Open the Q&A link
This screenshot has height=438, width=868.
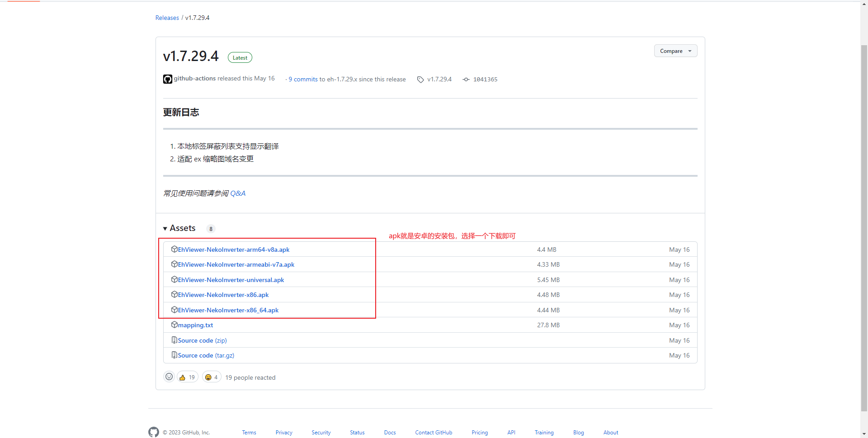point(238,193)
